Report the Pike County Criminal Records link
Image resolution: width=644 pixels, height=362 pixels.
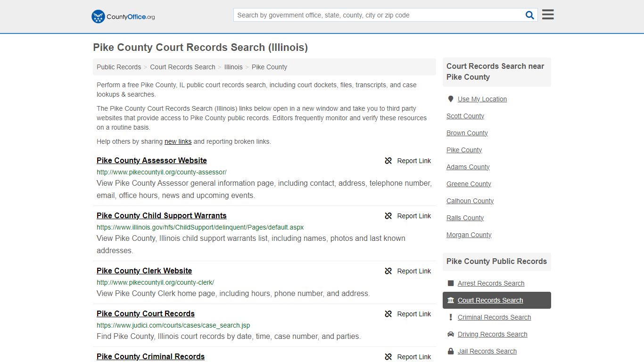[408, 357]
